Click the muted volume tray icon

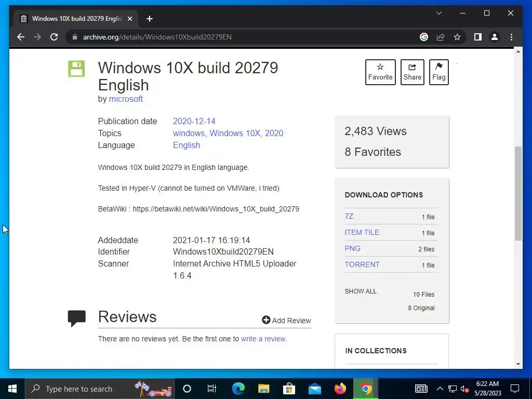click(x=465, y=389)
